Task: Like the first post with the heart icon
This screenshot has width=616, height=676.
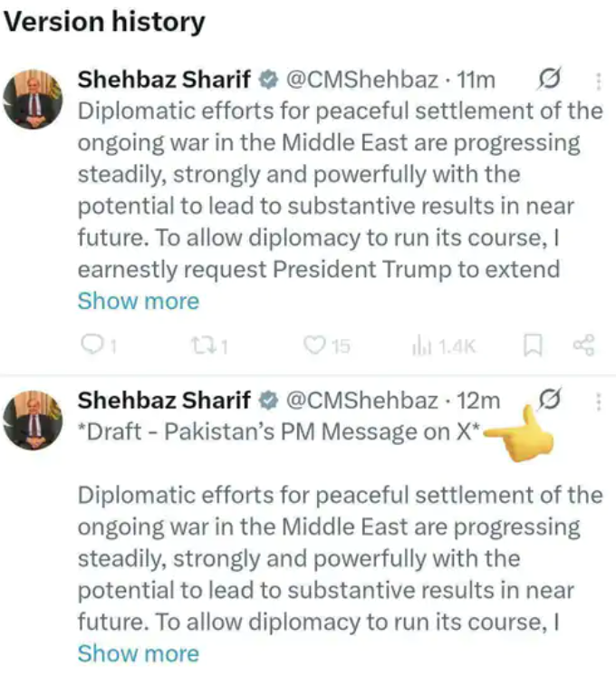Action: pos(313,345)
